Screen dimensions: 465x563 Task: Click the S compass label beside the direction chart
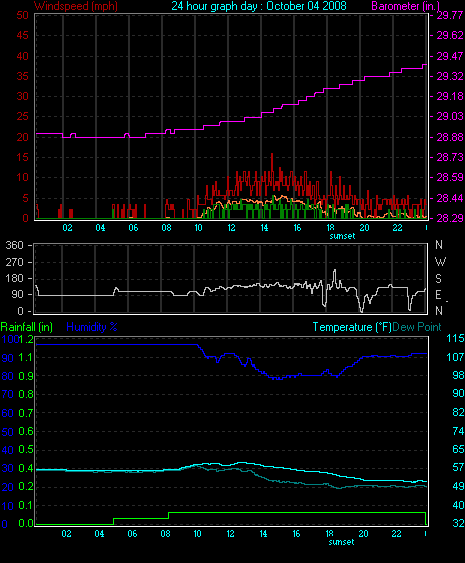click(438, 279)
